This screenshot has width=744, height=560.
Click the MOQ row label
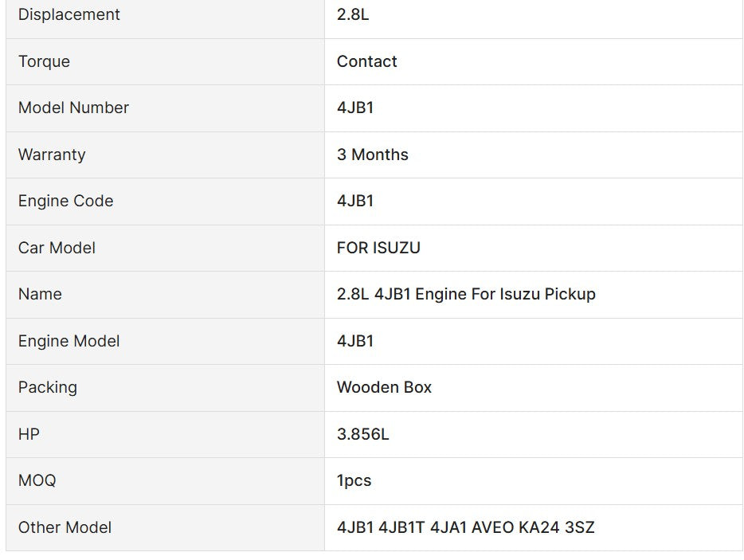pos(37,480)
